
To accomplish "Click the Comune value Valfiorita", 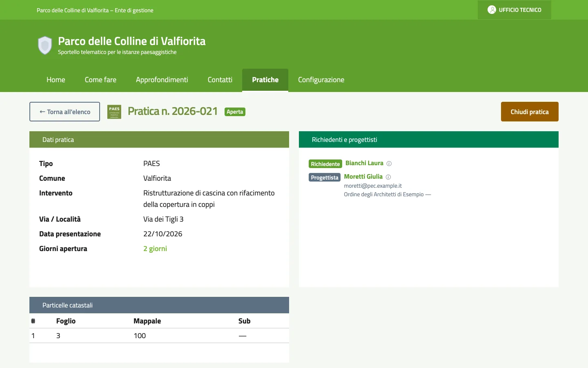I will 157,178.
